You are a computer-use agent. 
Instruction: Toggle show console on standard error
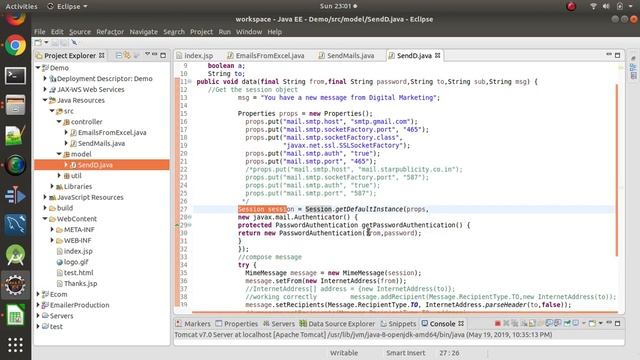click(558, 323)
